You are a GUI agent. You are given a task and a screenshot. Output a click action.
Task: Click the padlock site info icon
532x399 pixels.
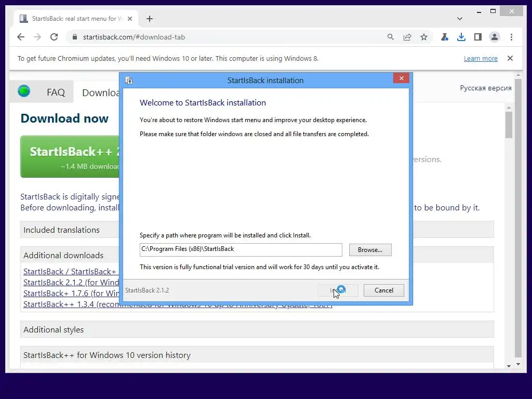[75, 37]
